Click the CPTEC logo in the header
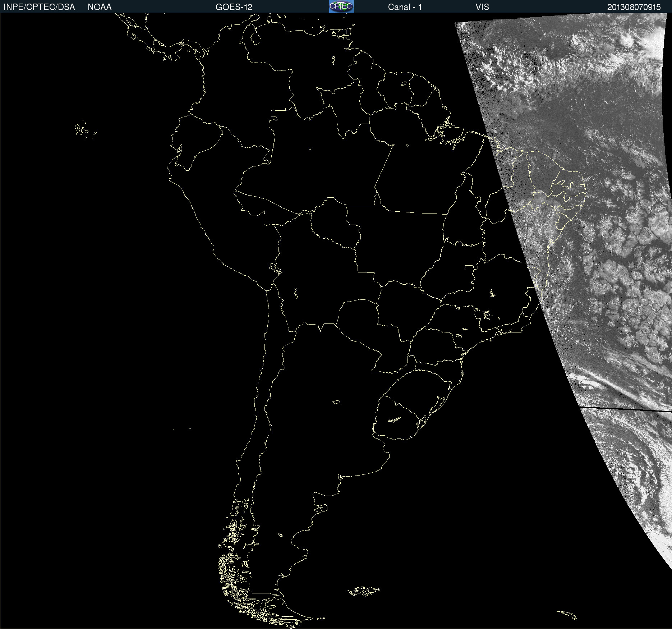Screen dimensions: 672x629 [x=341, y=6]
